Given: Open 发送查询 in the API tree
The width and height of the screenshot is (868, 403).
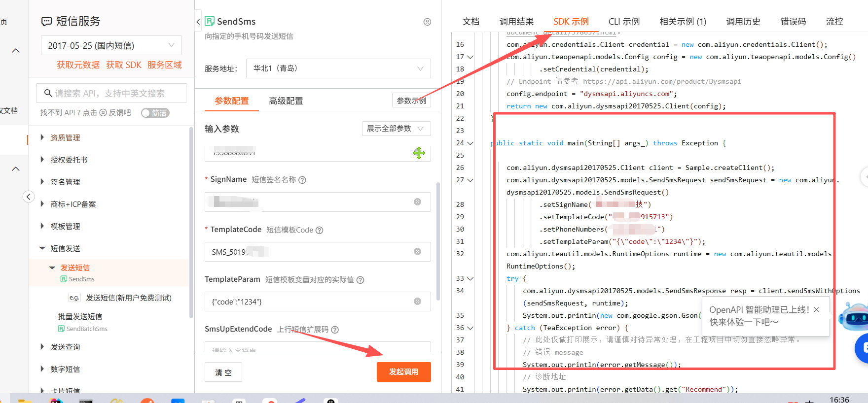Looking at the screenshot, I should [65, 347].
